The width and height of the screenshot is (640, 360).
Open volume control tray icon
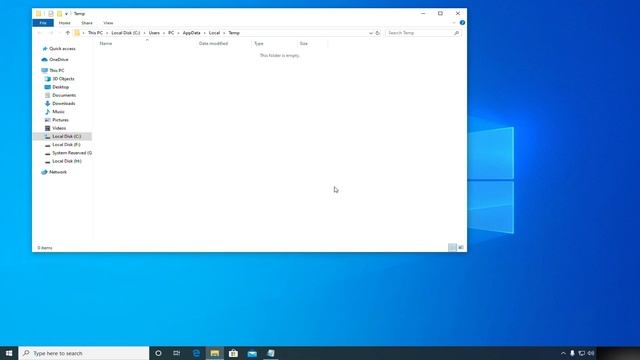(x=591, y=353)
